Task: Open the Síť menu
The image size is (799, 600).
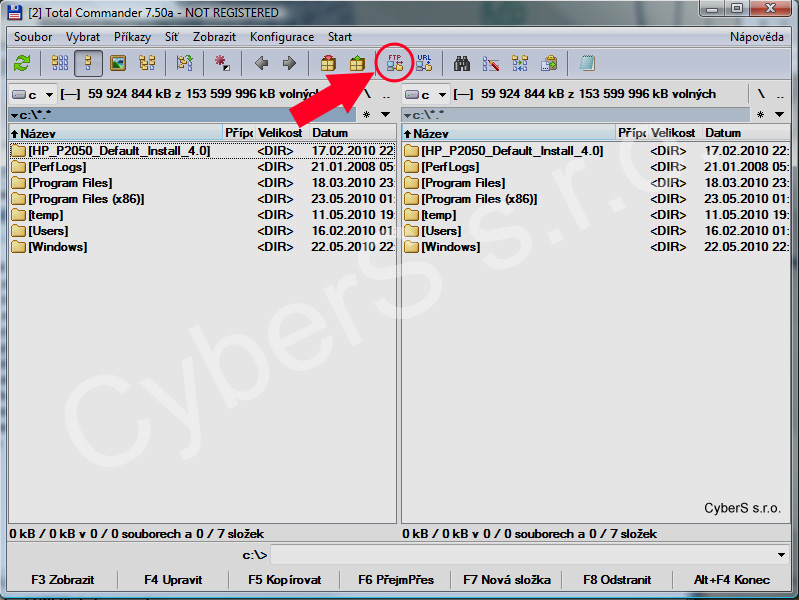Action: [172, 37]
